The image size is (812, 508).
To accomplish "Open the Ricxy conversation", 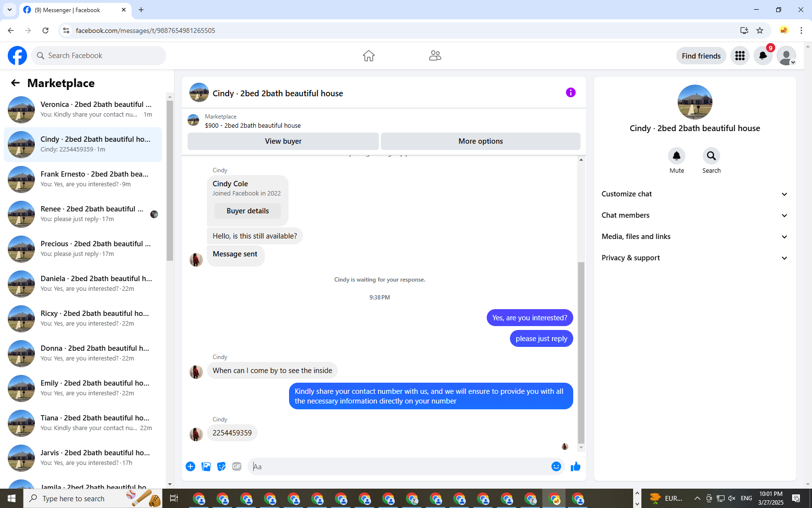I will [83, 318].
